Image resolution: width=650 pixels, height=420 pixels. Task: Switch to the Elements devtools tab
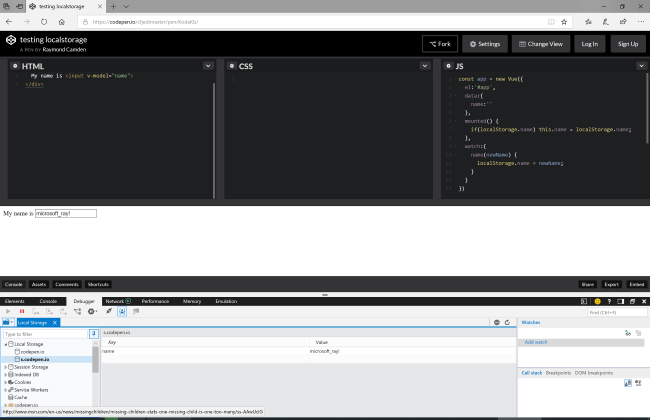[15, 301]
